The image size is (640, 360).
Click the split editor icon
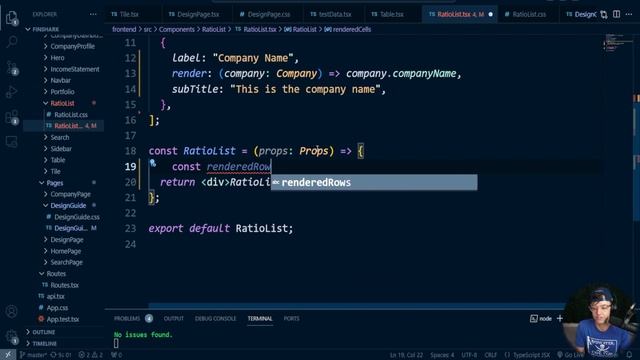(x=616, y=14)
